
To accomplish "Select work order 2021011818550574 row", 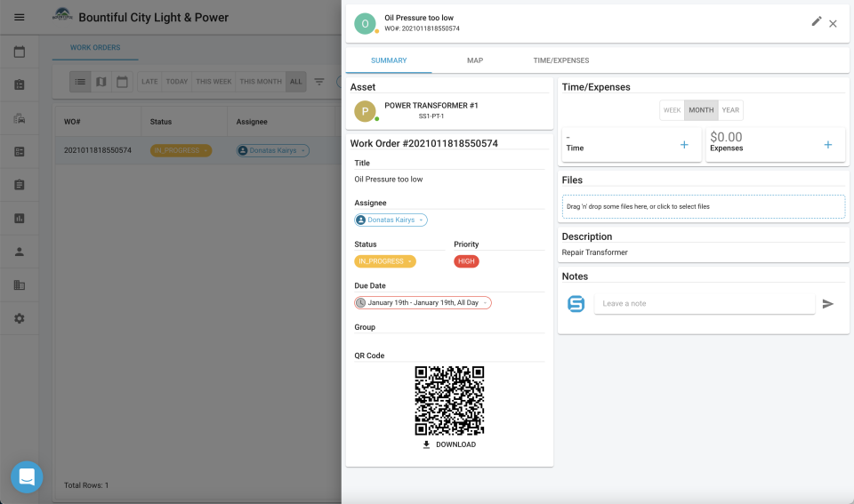I will [198, 150].
